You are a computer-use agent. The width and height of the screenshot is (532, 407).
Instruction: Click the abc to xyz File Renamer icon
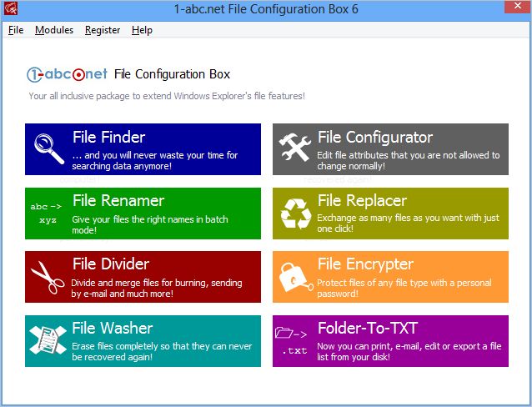[47, 213]
